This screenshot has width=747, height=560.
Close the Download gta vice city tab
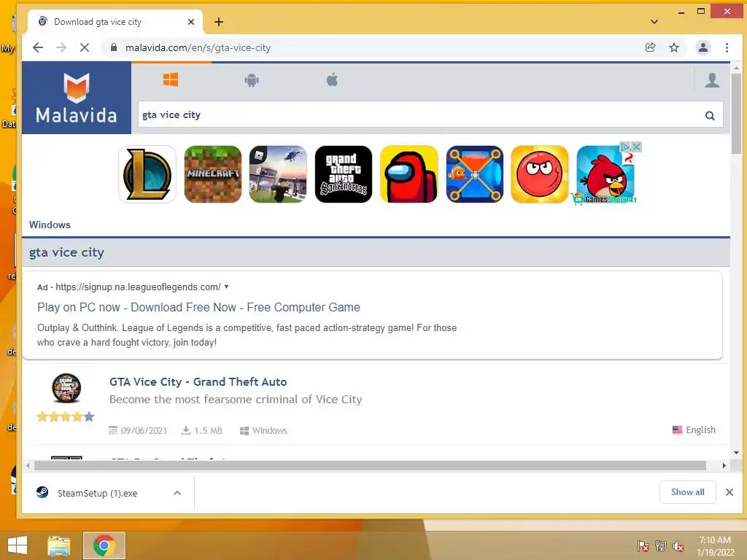[191, 22]
